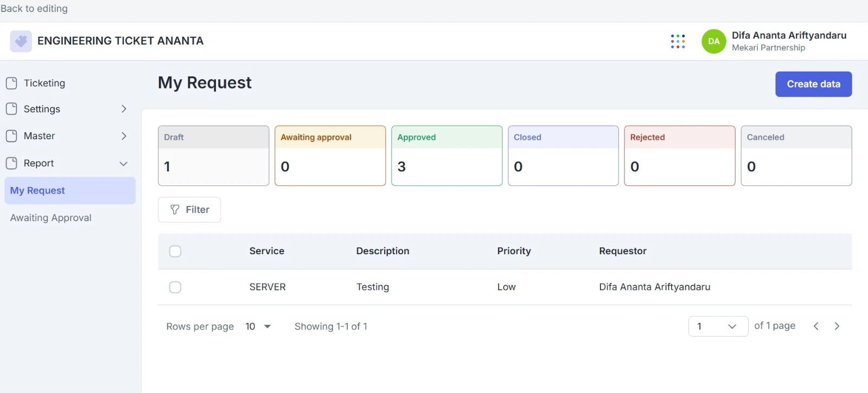Select the Approved status card
Viewport: 868px width, 393px height.
click(446, 156)
